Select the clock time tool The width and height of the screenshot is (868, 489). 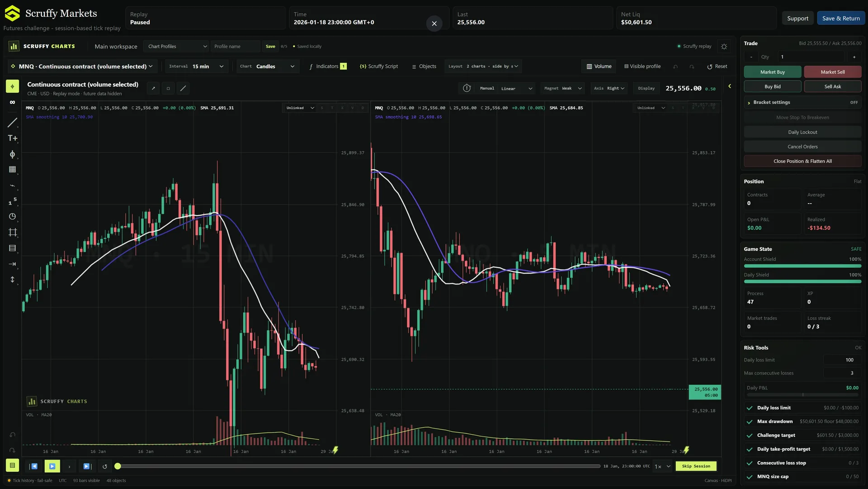tap(12, 217)
